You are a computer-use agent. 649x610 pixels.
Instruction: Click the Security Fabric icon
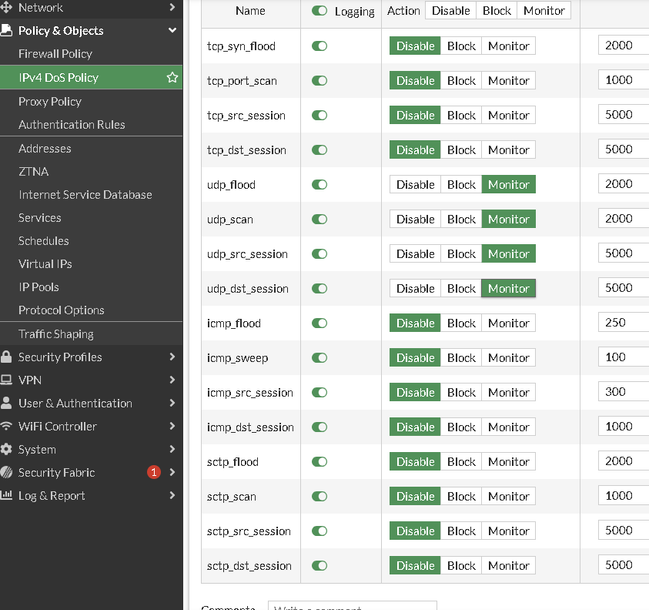click(x=8, y=472)
